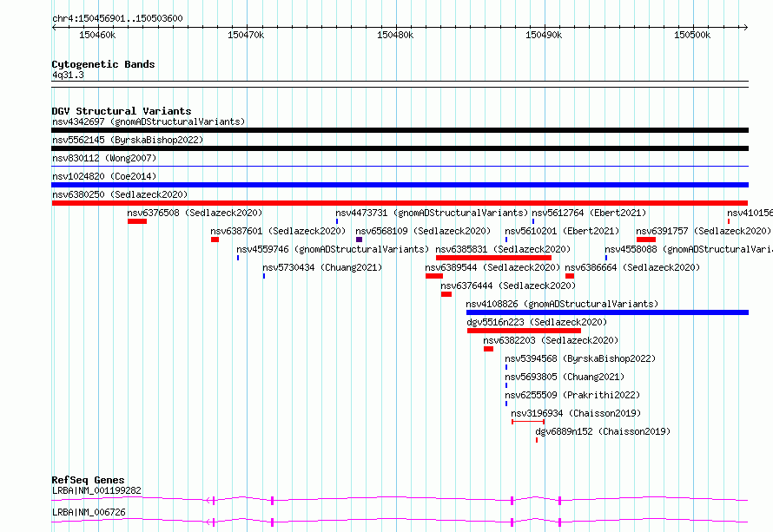The image size is (773, 532).
Task: Open the nsv5730434 Chuang2021 variant
Action: [322, 267]
